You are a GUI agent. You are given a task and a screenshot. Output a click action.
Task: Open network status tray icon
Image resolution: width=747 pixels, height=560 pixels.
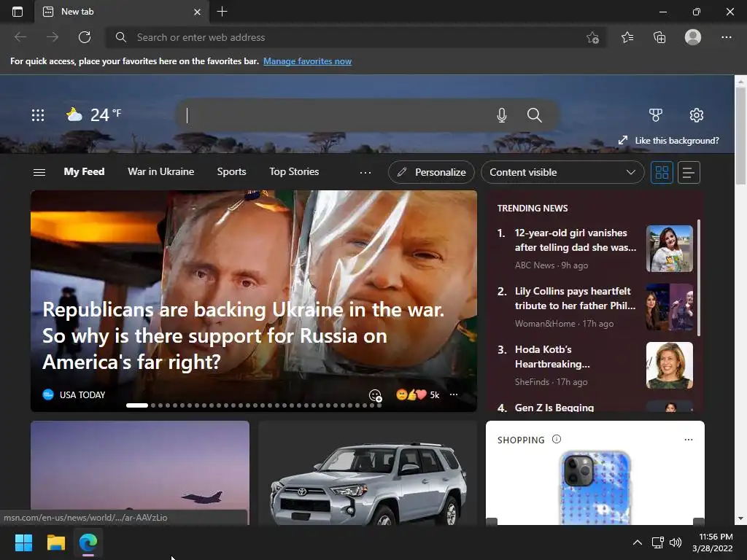click(x=658, y=542)
